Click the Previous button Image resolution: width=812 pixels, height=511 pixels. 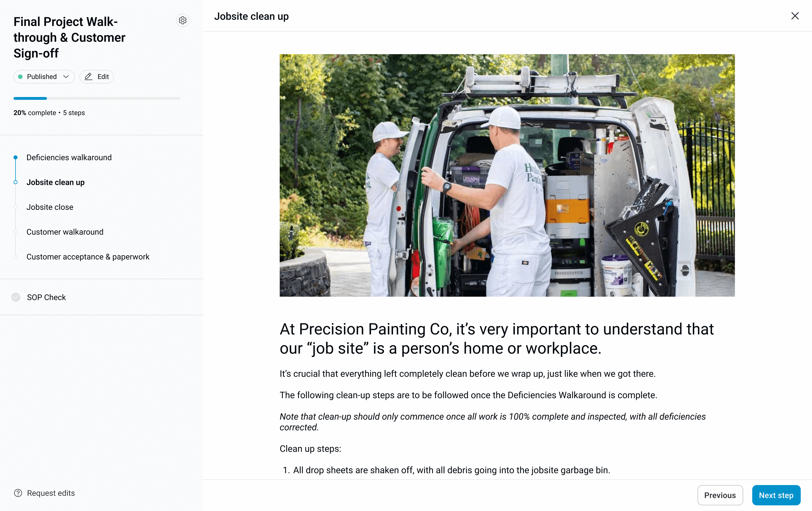point(720,495)
